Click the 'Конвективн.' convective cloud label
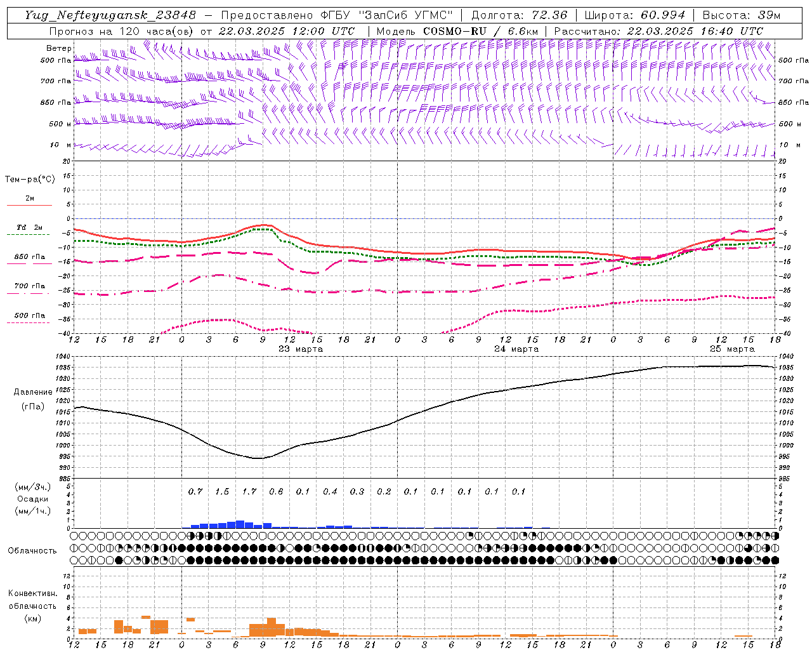This screenshot has width=812, height=650. pyautogui.click(x=32, y=594)
